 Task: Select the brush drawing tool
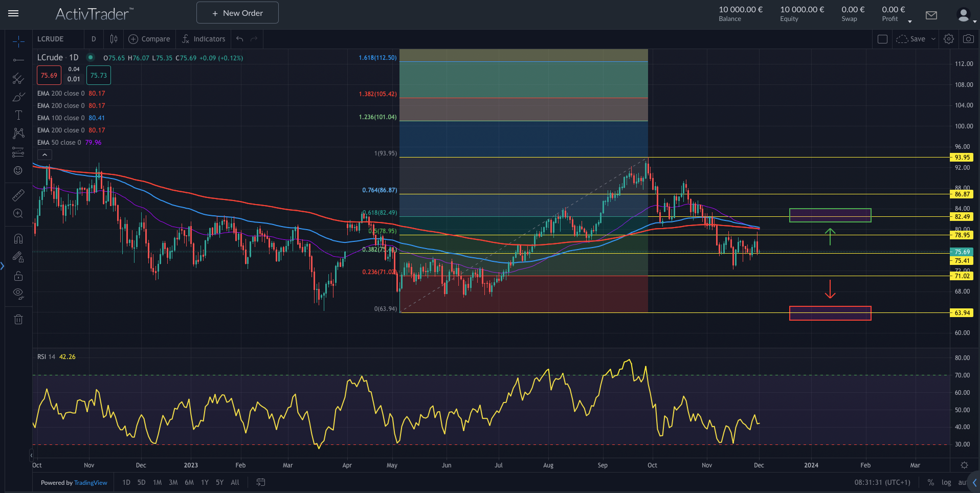coord(18,97)
